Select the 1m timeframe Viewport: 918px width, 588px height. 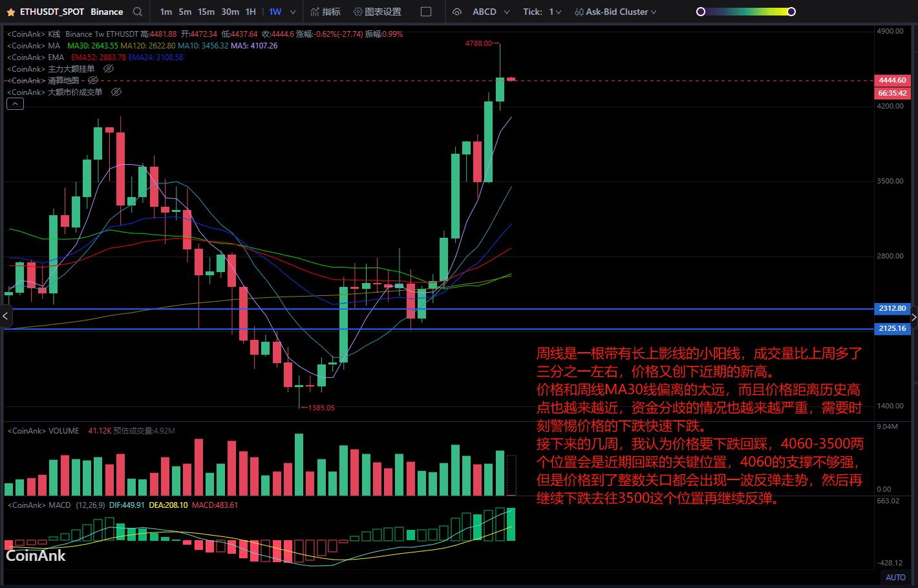166,12
